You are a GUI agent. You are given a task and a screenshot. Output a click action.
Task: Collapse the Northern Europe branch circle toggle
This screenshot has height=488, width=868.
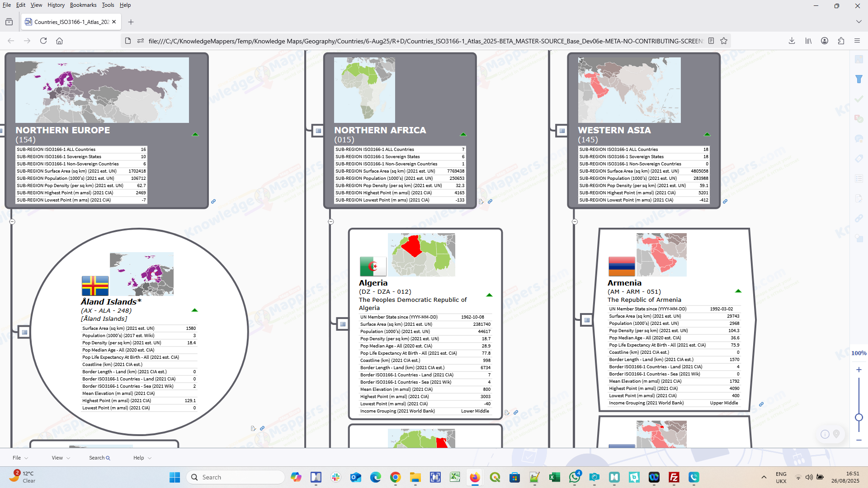point(12,222)
